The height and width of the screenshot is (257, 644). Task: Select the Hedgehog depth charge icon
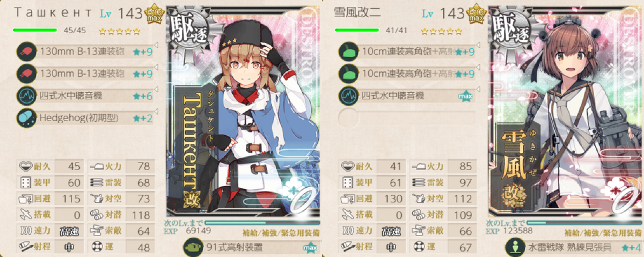[x=25, y=118]
